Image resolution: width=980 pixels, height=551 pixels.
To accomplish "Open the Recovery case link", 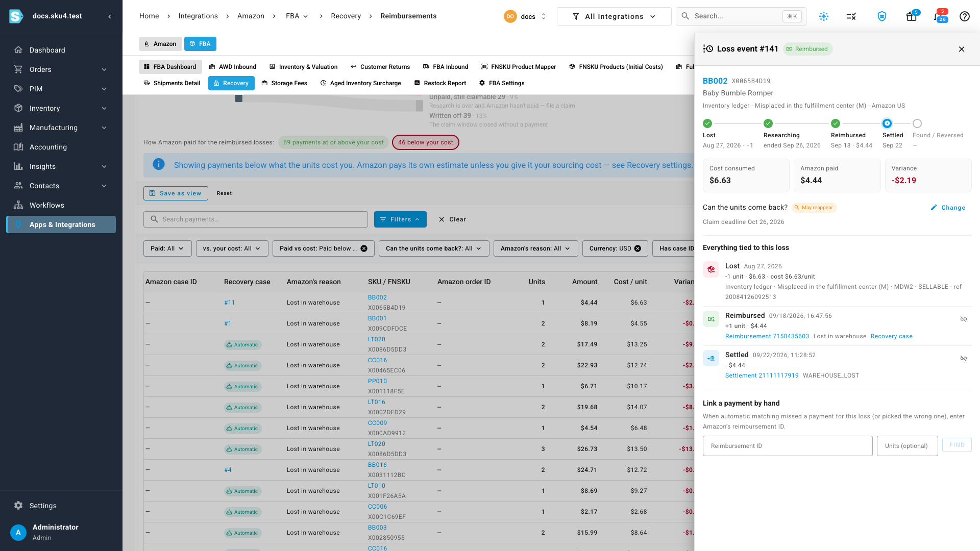I will click(892, 336).
